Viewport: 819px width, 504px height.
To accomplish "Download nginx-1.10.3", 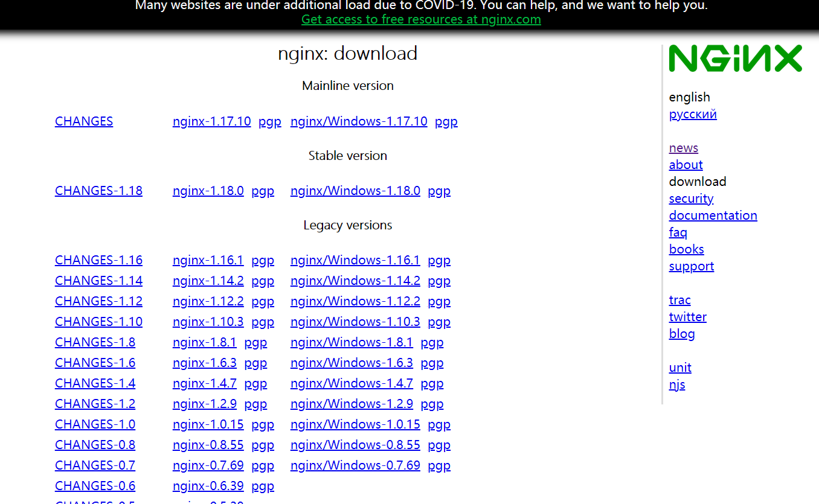I will click(208, 322).
